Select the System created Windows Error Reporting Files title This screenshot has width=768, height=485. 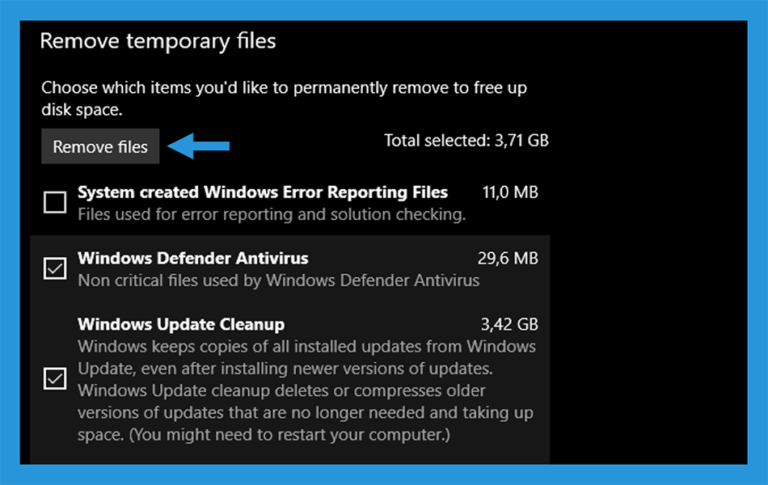click(263, 192)
